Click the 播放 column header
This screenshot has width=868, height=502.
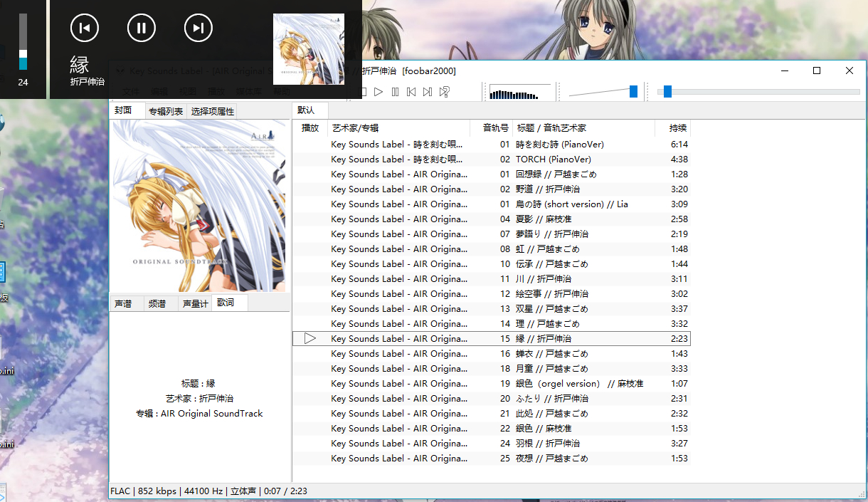[310, 128]
